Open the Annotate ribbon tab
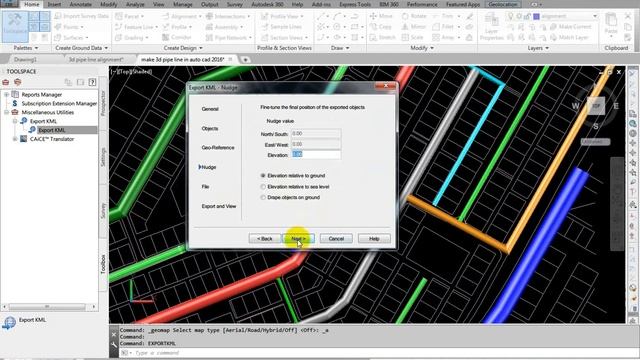 coord(80,4)
